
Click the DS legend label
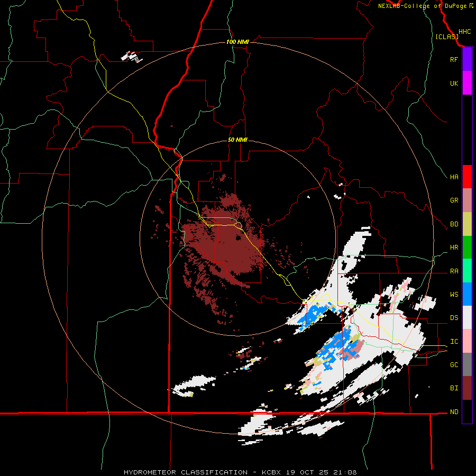454,318
